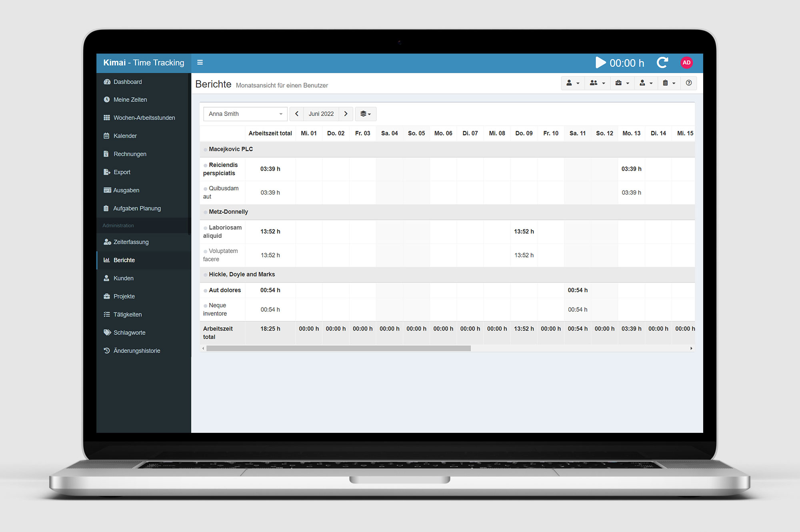Viewport: 800px width, 532px height.
Task: Open the help question mark icon
Action: click(x=688, y=83)
